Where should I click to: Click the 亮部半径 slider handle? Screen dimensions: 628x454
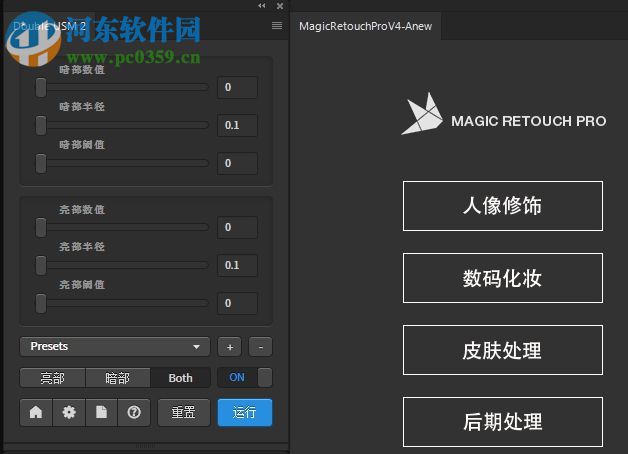click(41, 265)
